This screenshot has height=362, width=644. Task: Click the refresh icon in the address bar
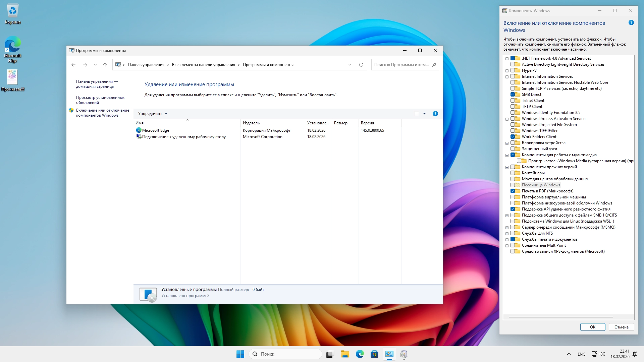point(361,65)
